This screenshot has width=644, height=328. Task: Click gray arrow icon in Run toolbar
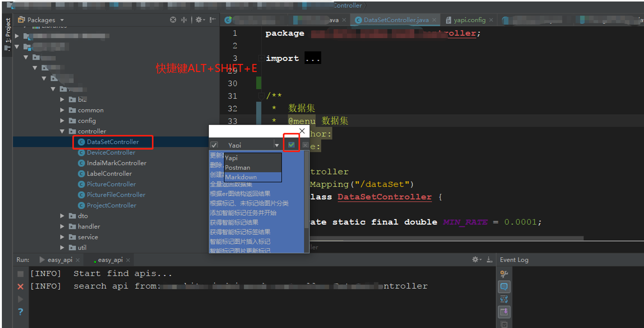tap(21, 299)
